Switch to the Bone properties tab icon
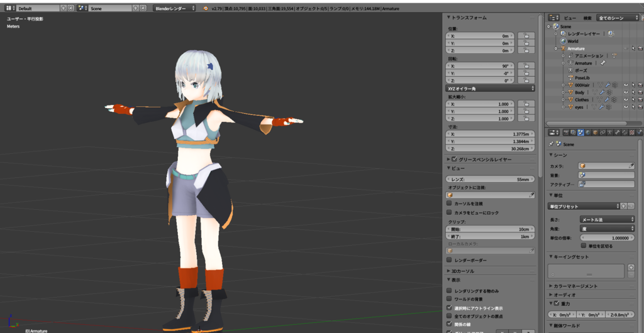This screenshot has height=333, width=644. click(x=616, y=132)
